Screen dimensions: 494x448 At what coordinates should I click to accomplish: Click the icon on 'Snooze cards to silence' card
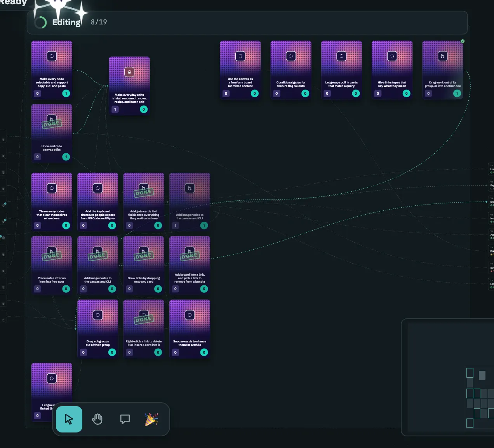pyautogui.click(x=190, y=315)
